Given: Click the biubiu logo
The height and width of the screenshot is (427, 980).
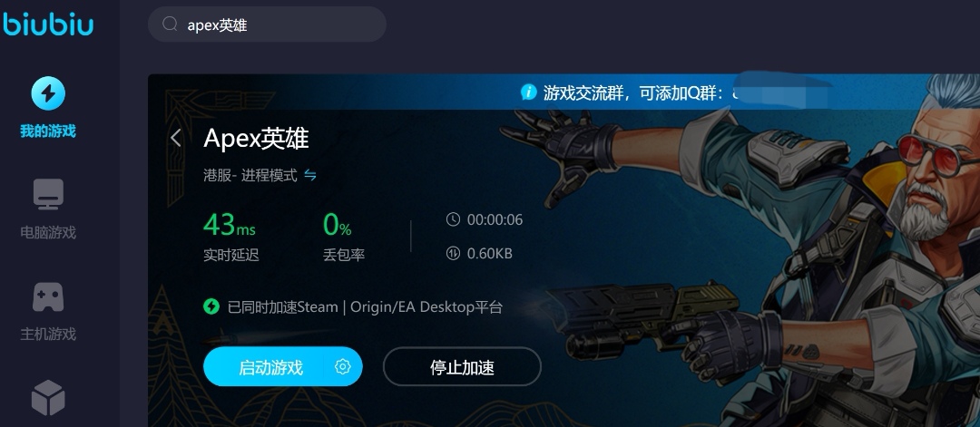Looking at the screenshot, I should pos(47,24).
